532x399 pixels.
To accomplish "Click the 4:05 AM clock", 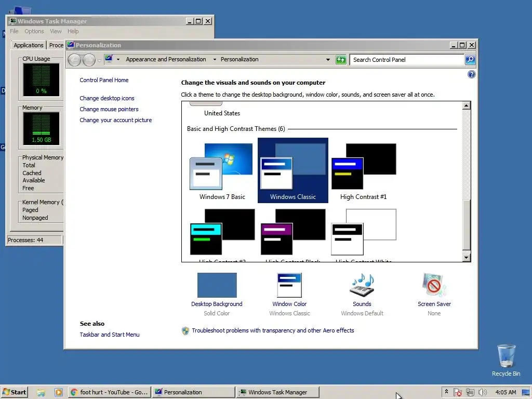I will [506, 392].
